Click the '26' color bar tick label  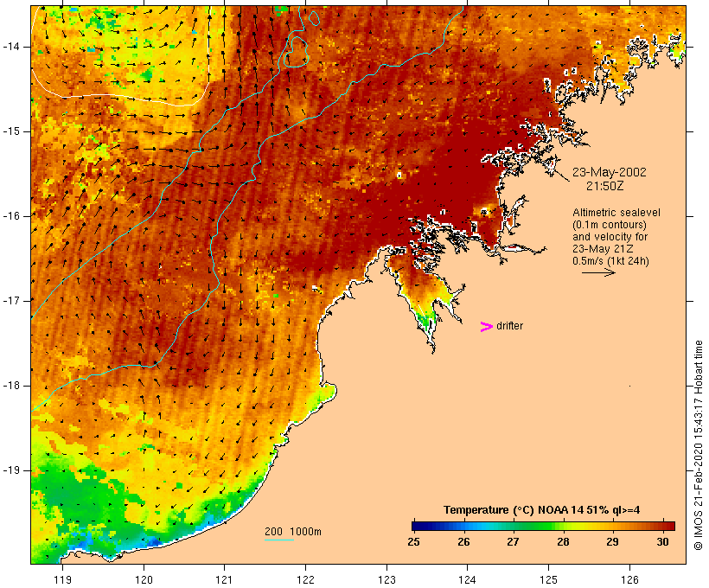(463, 541)
